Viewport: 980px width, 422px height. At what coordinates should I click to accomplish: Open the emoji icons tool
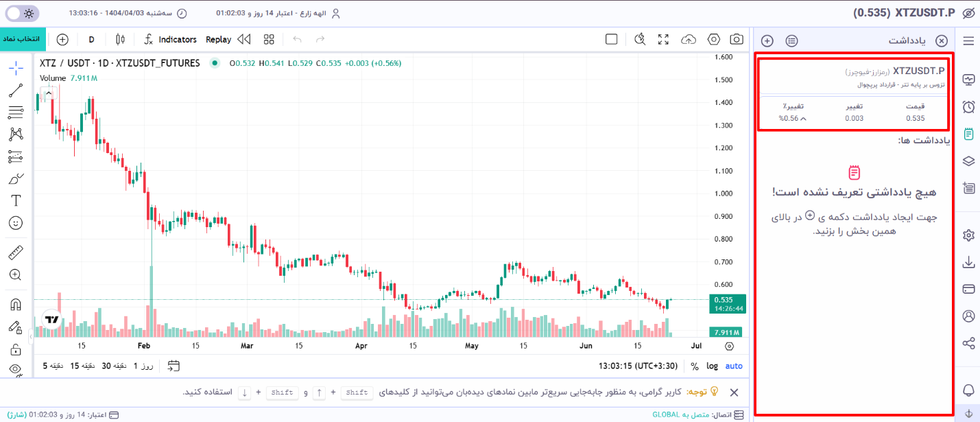click(x=16, y=223)
